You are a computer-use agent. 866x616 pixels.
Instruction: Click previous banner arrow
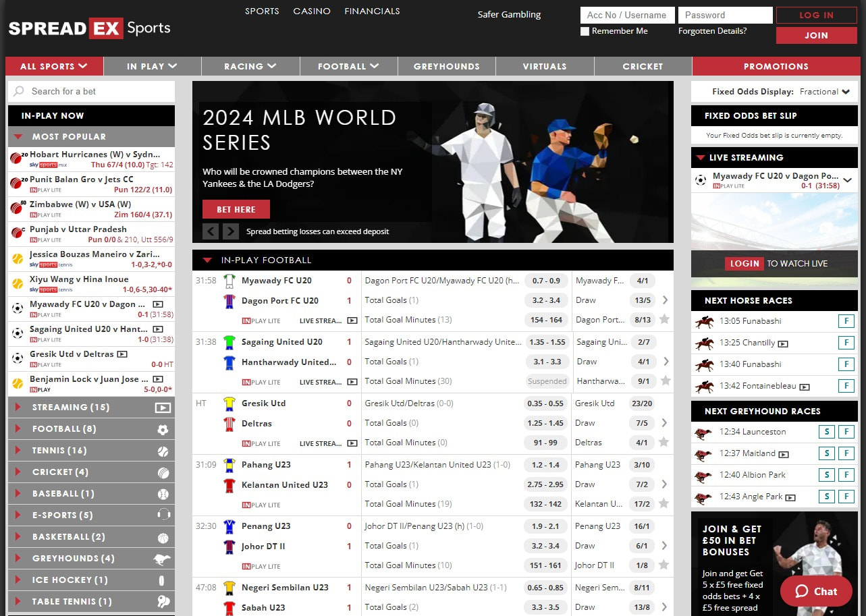pyautogui.click(x=211, y=231)
